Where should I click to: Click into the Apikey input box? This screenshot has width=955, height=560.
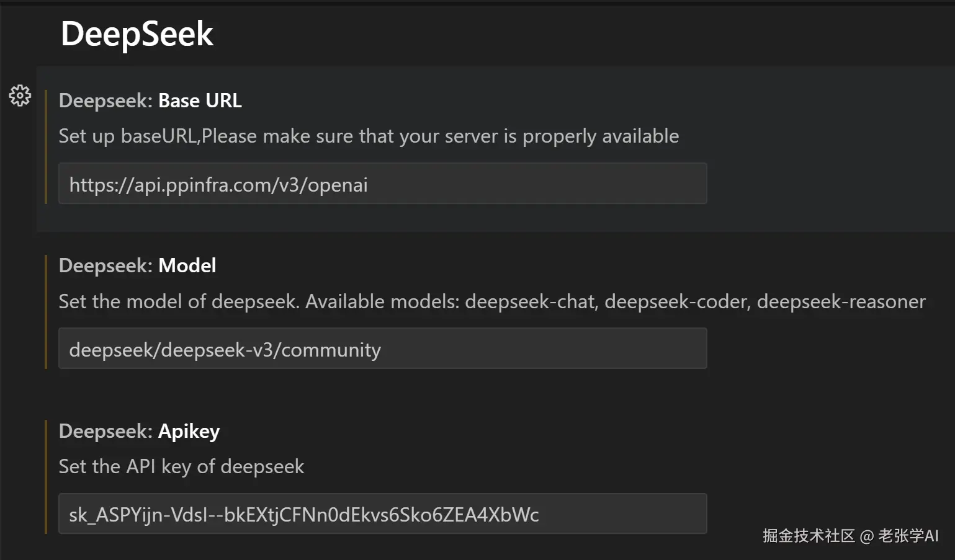382,513
